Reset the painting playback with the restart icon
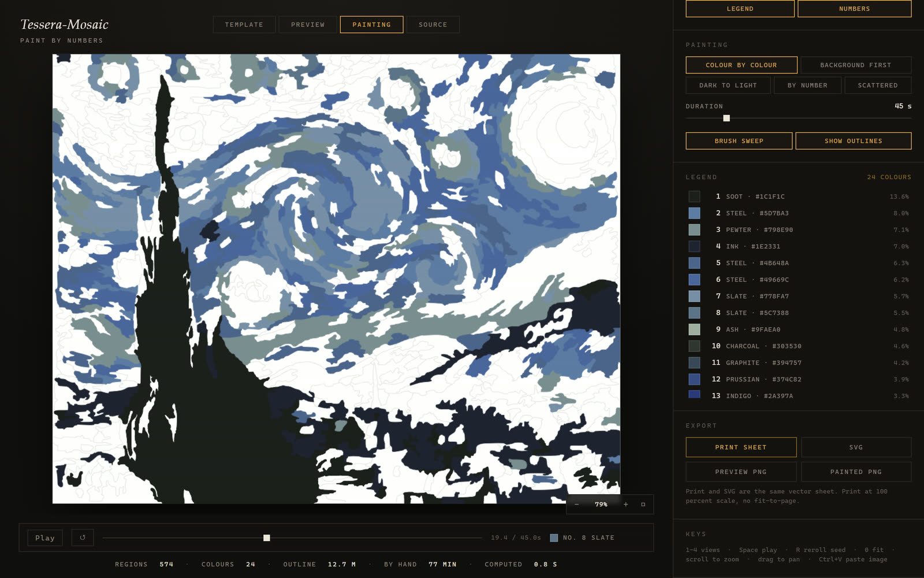Image resolution: width=924 pixels, height=578 pixels. tap(83, 538)
